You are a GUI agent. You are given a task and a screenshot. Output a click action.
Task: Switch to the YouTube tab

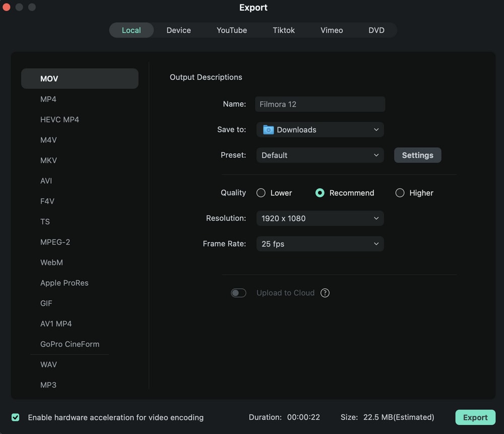[232, 30]
